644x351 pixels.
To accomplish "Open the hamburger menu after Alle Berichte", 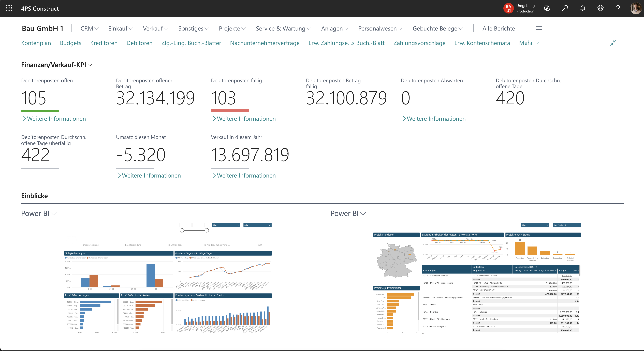I will [539, 28].
